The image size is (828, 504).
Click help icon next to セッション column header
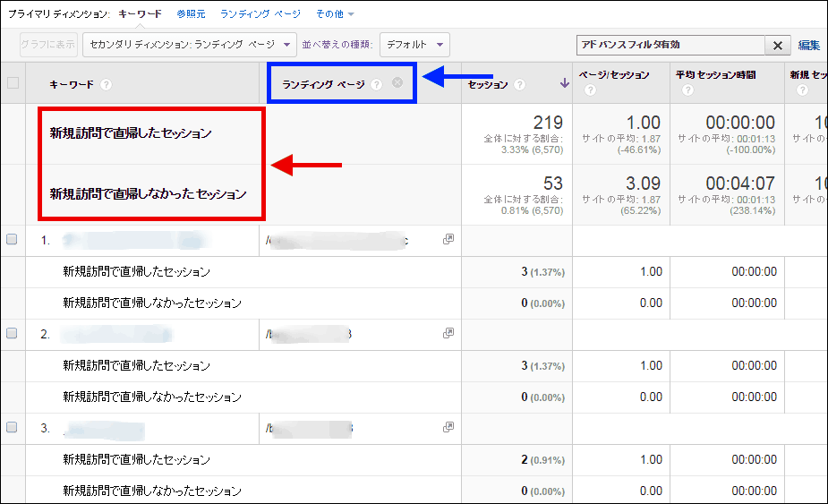(x=520, y=85)
